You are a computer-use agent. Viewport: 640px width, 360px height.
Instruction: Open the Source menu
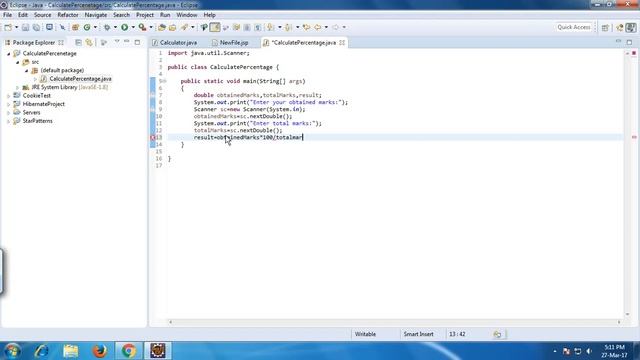click(42, 15)
